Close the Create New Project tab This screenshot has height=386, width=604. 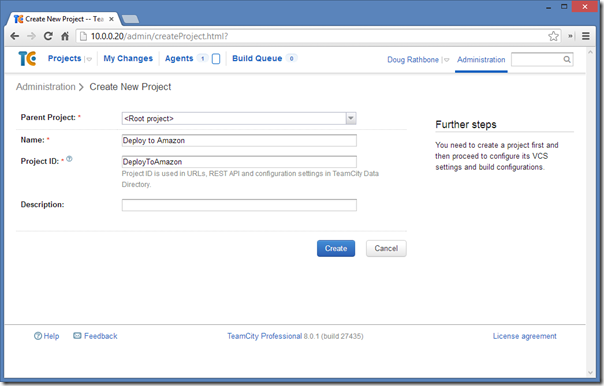point(111,19)
